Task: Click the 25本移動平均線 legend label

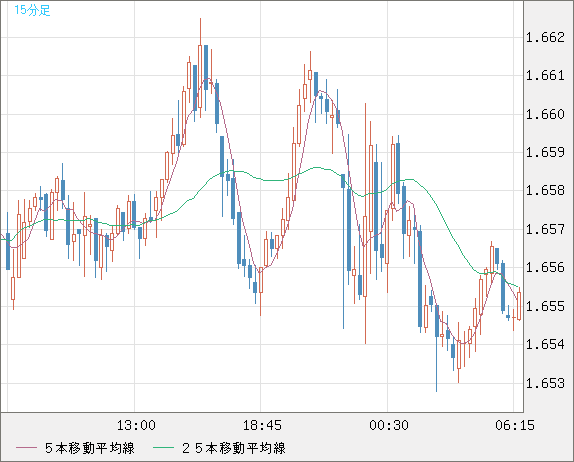Action: (234, 448)
